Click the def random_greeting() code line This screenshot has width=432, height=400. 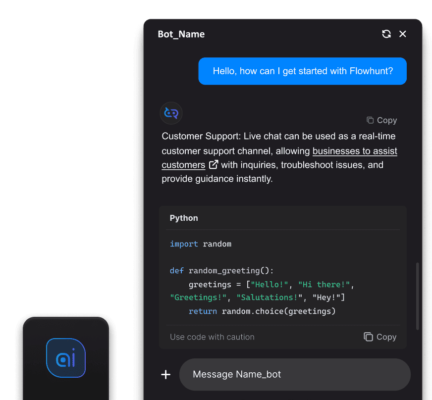coord(221,271)
